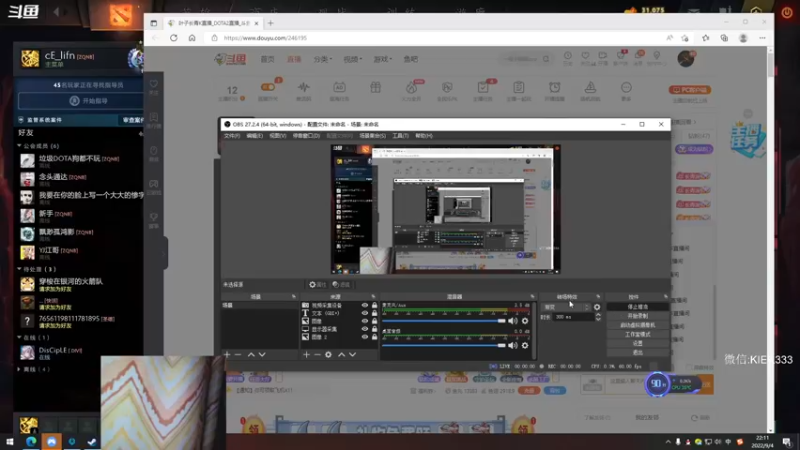Open the 工具(T) menu in OBS
This screenshot has width=800, height=450.
click(x=401, y=136)
